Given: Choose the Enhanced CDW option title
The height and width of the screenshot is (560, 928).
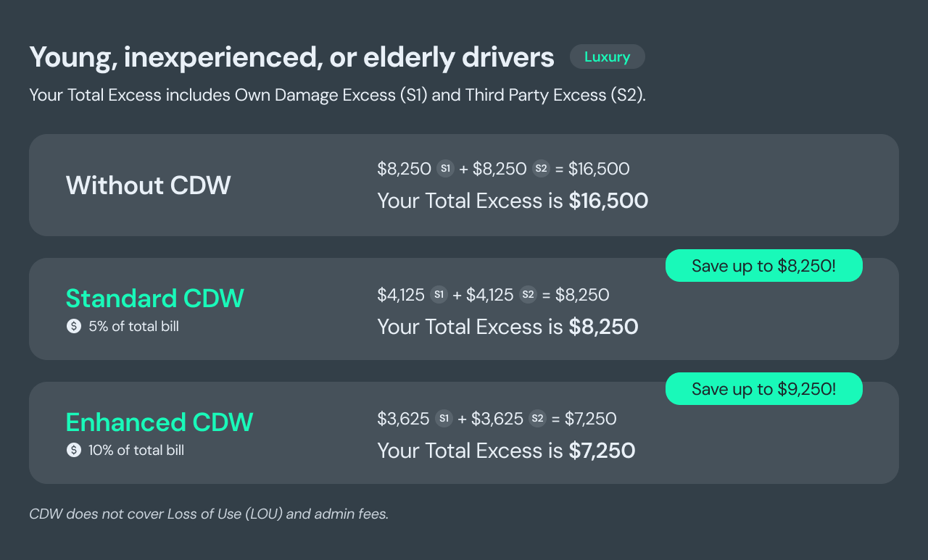Looking at the screenshot, I should point(159,422).
